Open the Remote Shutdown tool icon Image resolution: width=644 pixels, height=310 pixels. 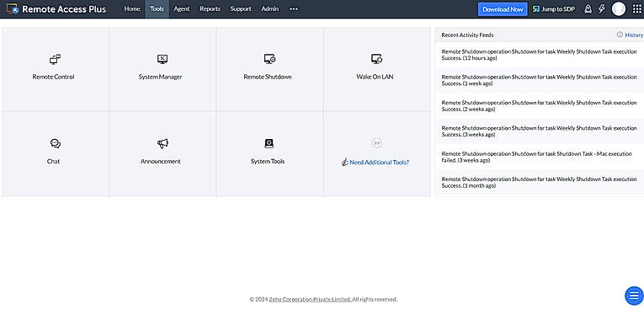click(x=269, y=59)
